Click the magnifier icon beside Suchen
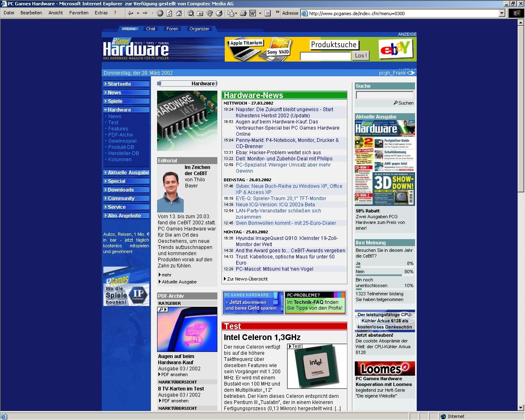This screenshot has width=525, height=420. click(x=395, y=103)
